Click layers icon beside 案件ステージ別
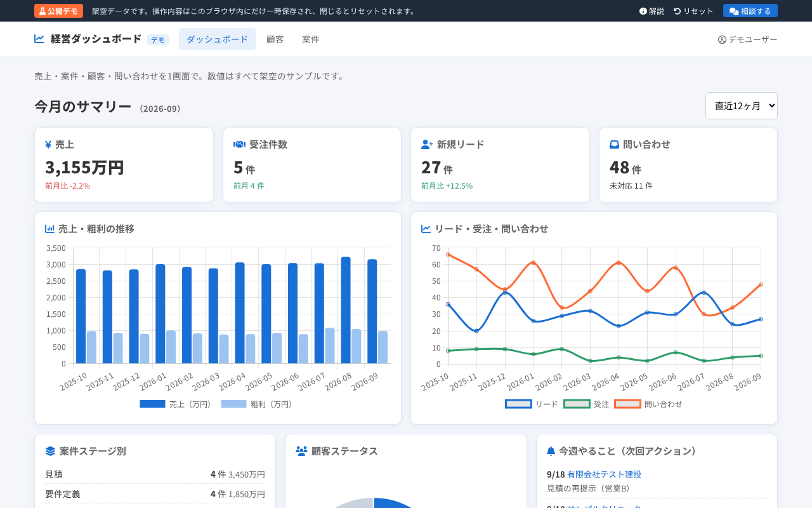Viewport: 812px width, 508px height. tap(50, 451)
